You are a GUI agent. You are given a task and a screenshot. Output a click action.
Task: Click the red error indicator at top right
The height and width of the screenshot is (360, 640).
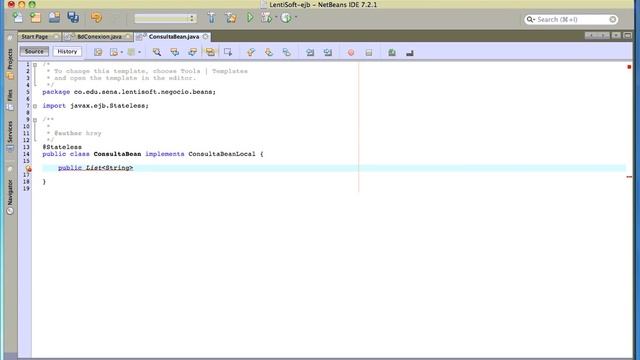[629, 67]
